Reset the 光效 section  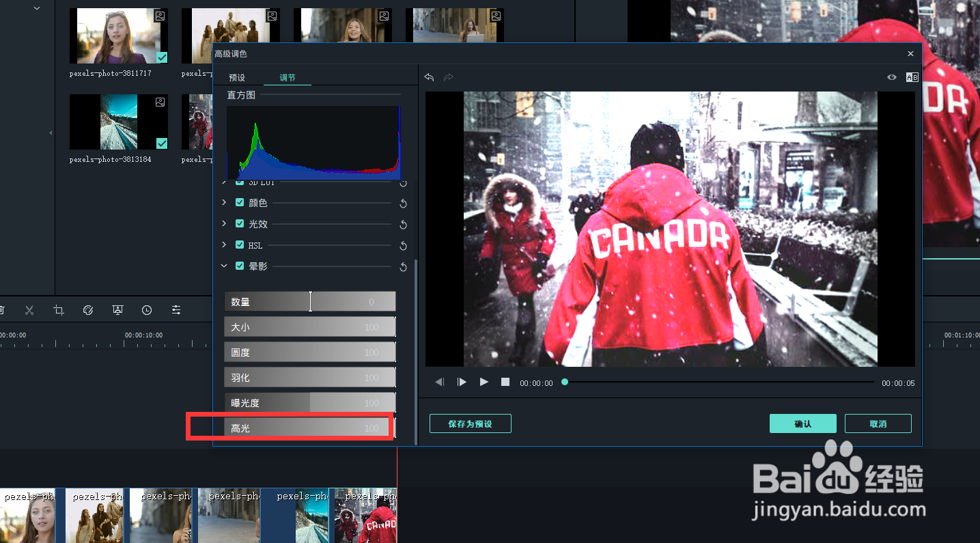[403, 225]
